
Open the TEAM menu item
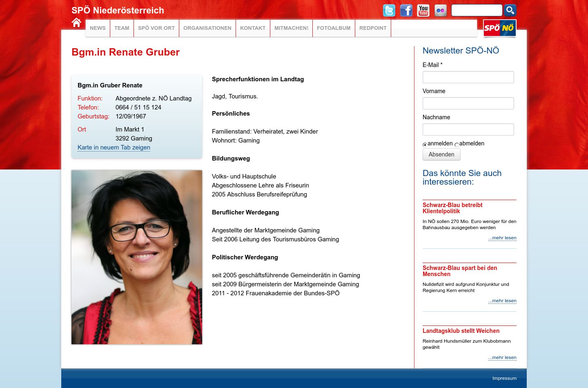point(122,28)
